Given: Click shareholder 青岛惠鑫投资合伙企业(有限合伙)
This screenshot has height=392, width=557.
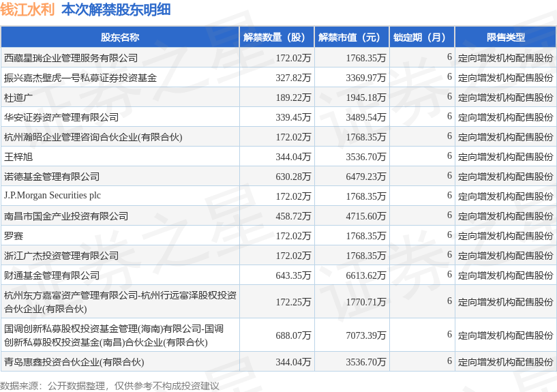Looking at the screenshot, I should click(74, 362).
